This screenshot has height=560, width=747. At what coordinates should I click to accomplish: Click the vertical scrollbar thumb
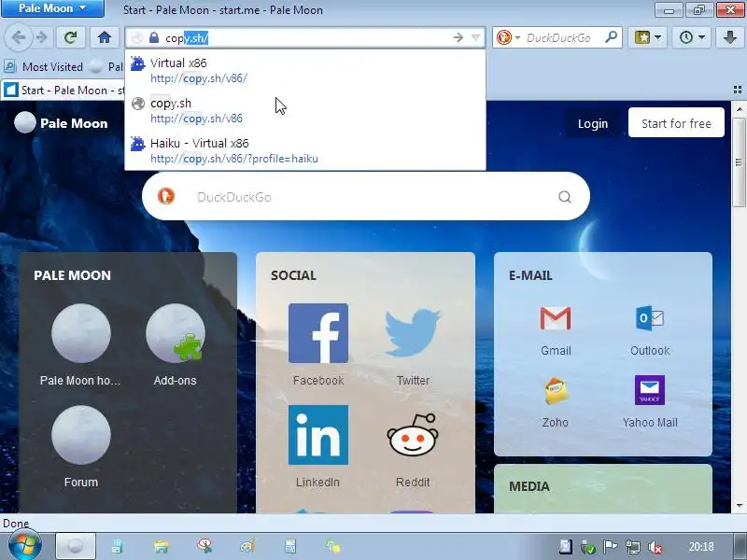pos(739,161)
